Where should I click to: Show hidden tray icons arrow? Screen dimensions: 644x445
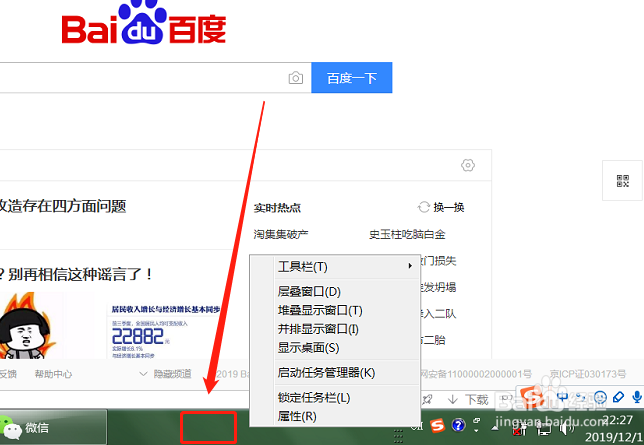coord(495,428)
